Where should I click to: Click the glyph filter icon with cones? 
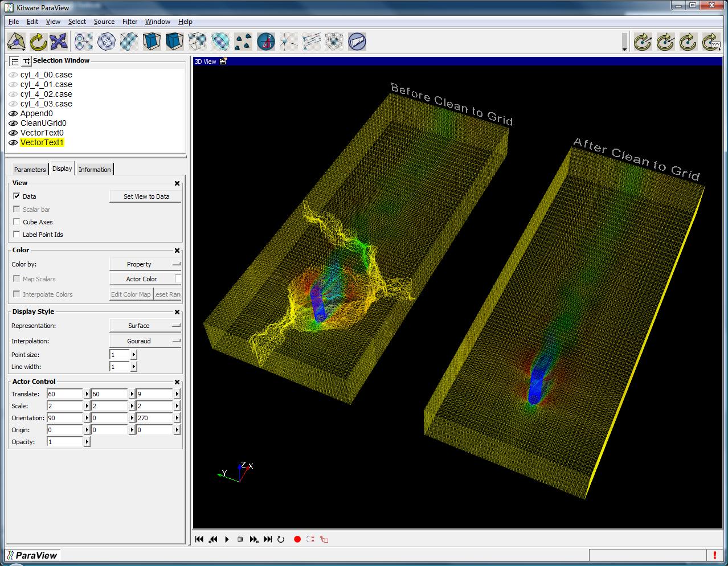pos(243,42)
